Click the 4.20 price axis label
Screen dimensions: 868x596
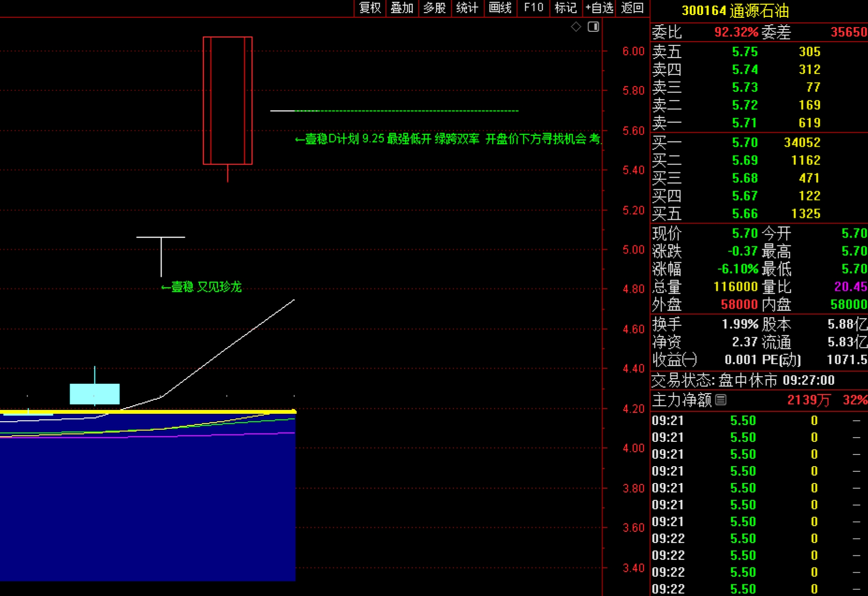633,409
